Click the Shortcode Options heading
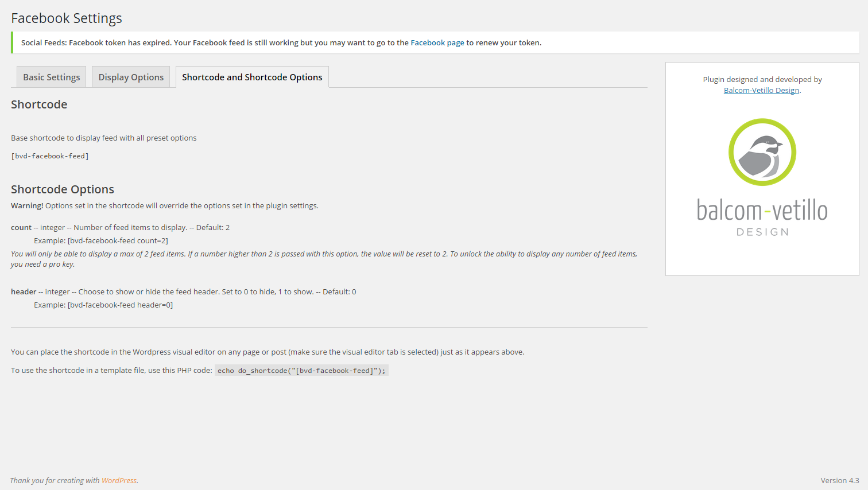 [63, 189]
